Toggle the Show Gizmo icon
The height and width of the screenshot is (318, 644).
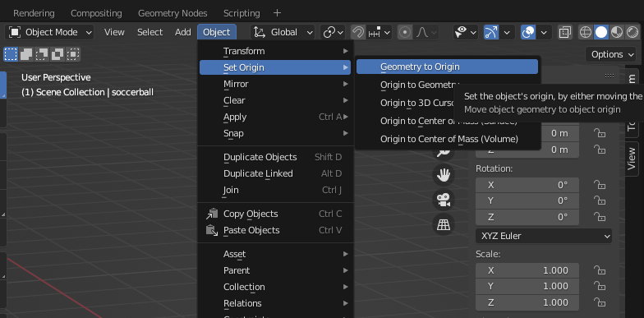[x=491, y=32]
